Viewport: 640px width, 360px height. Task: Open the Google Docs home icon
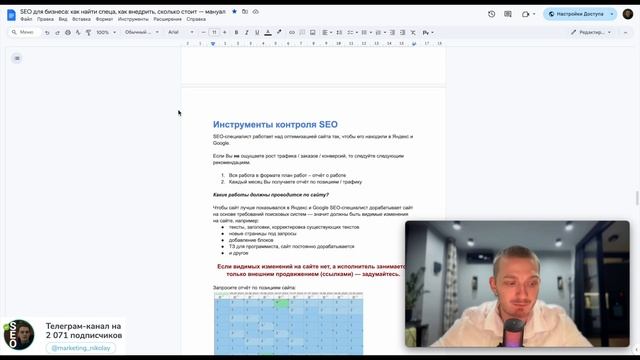point(11,15)
